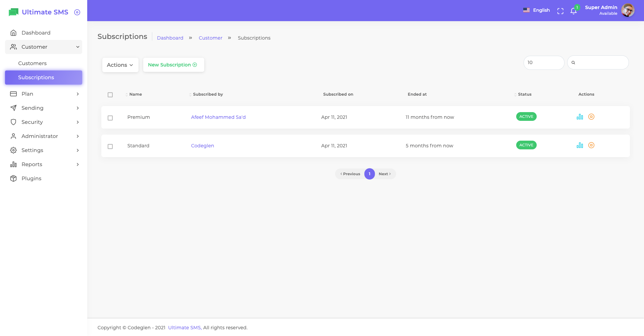
Task: Sort table by Subscribed by column
Action: click(x=206, y=94)
